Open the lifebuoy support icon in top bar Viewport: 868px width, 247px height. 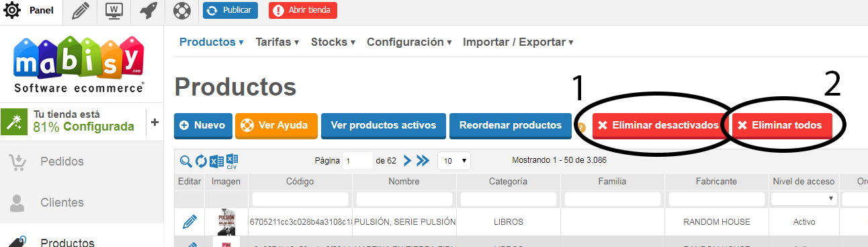[x=181, y=10]
